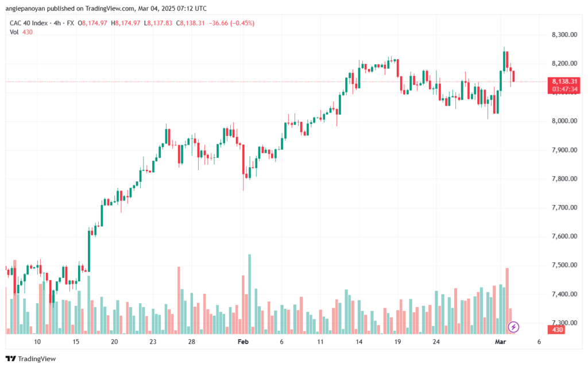Click the 4h interval label
The width and height of the screenshot is (588, 368).
57,23
